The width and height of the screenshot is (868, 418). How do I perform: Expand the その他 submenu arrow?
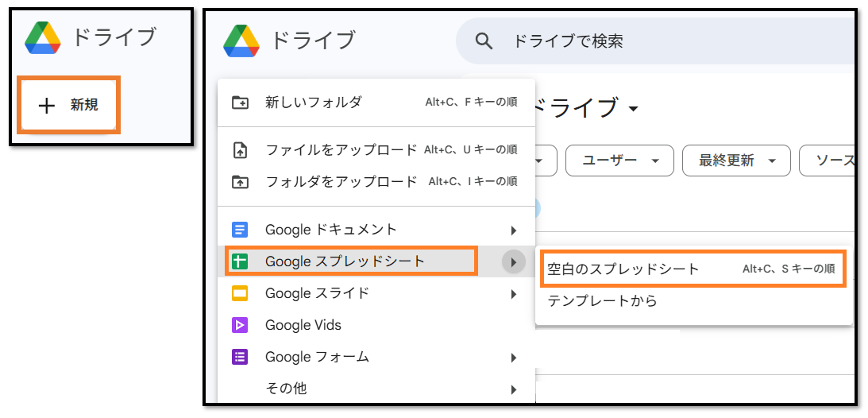pos(514,389)
